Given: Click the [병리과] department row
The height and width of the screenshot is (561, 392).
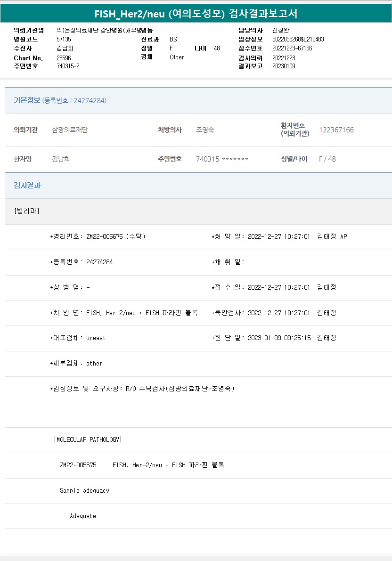Looking at the screenshot, I should pos(27,211).
